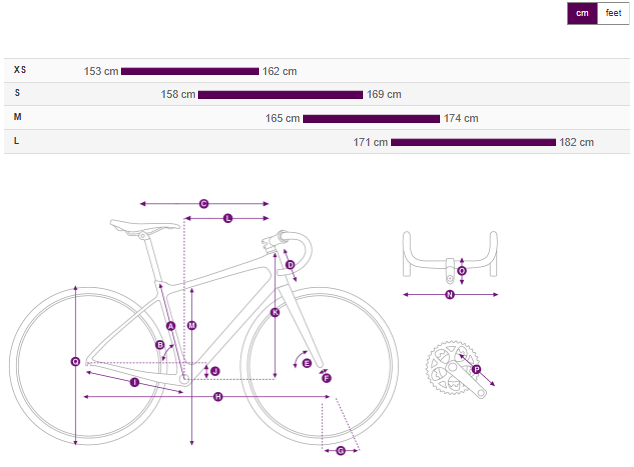The height and width of the screenshot is (467, 634).
Task: Click the C marker above the bike frame
Action: click(x=203, y=204)
